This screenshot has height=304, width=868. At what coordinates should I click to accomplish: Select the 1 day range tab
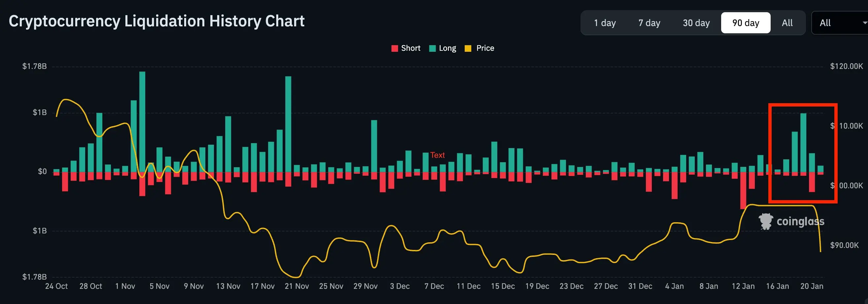605,23
